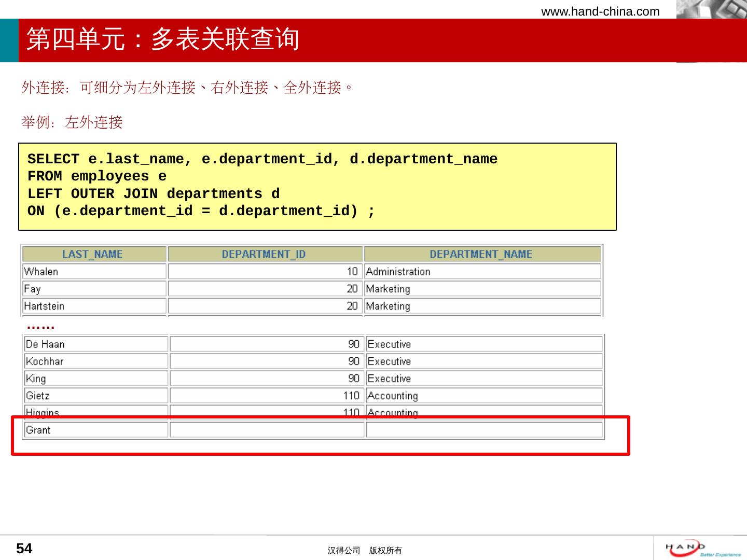
Task: Select the Gietz cell
Action: (96, 396)
